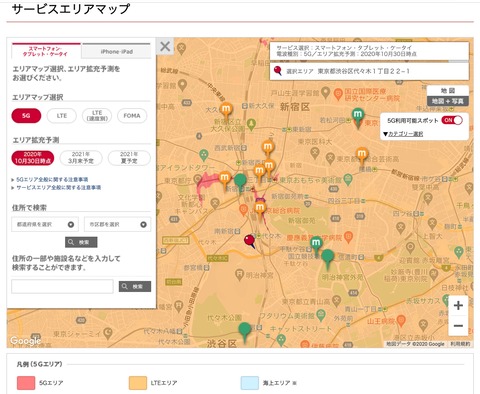Open the 5Gエリア全般に関する注意事項 link
The height and width of the screenshot is (394, 480).
52,180
